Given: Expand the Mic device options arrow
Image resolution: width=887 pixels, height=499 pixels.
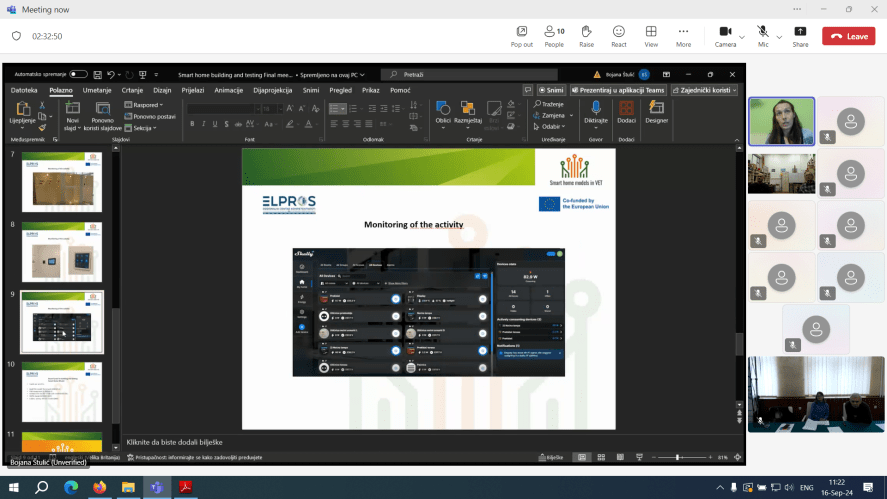Looking at the screenshot, I should tap(779, 37).
